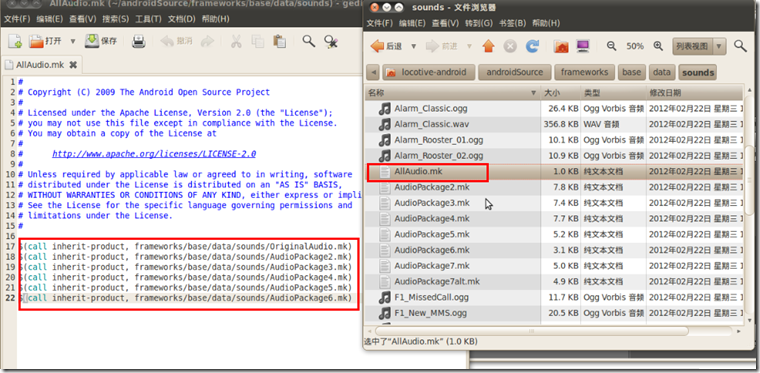Open the 书签(B) menu in file browser
Viewport: 760px width, 373px height.
(x=512, y=23)
